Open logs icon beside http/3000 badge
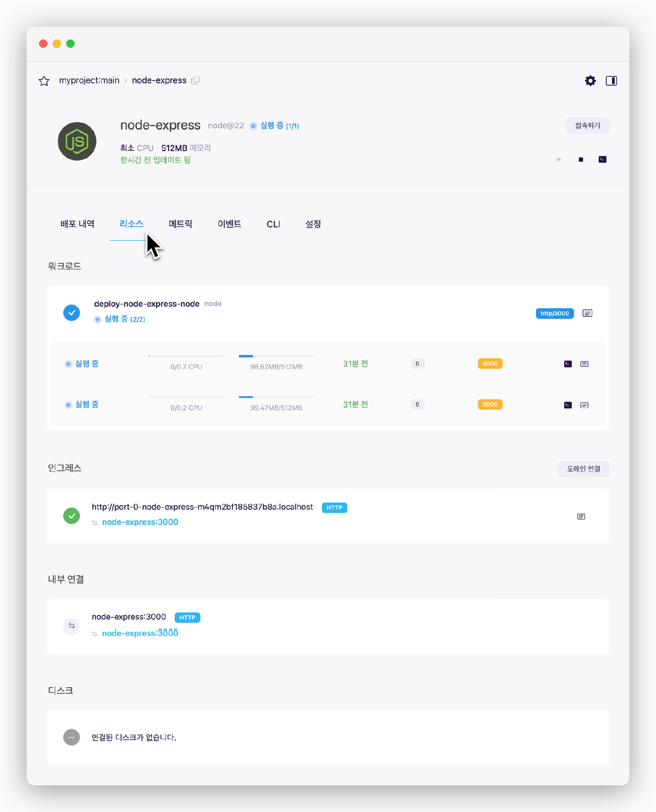 [x=587, y=313]
